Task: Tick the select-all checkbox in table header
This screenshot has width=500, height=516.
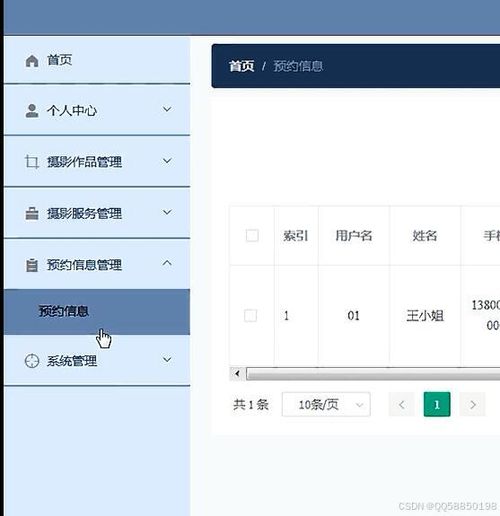Action: click(x=252, y=235)
